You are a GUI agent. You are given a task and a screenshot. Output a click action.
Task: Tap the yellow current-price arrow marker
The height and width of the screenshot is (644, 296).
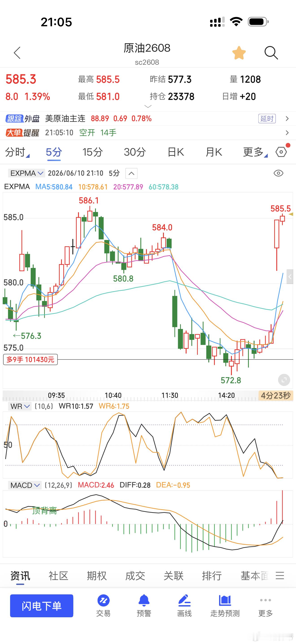click(x=291, y=214)
